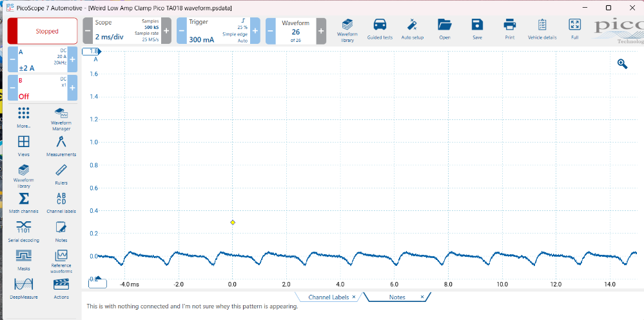Print the waveform using Print icon
Image resolution: width=644 pixels, height=320 pixels.
pyautogui.click(x=510, y=29)
